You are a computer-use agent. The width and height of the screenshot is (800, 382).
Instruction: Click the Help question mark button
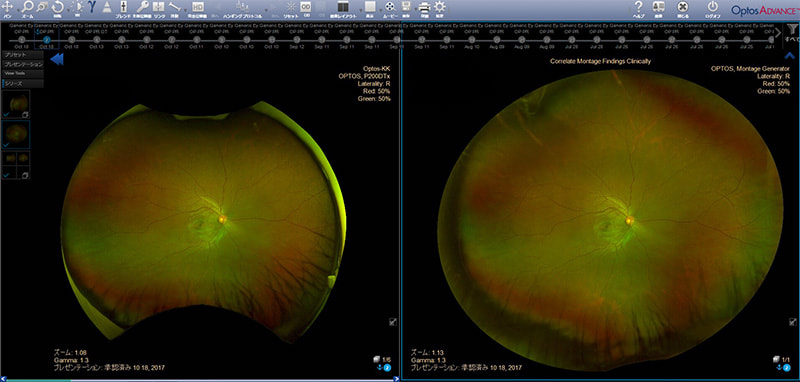(x=638, y=7)
